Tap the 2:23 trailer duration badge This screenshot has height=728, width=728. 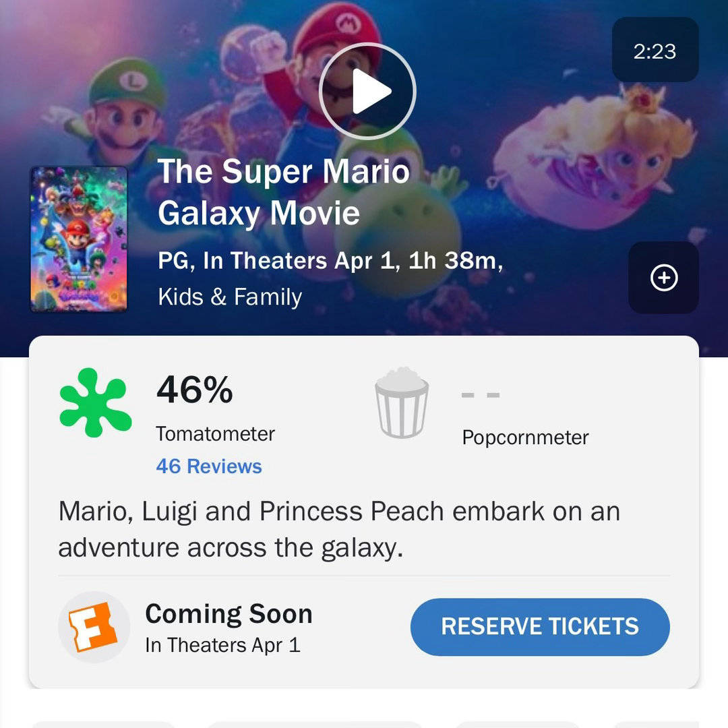[655, 50]
